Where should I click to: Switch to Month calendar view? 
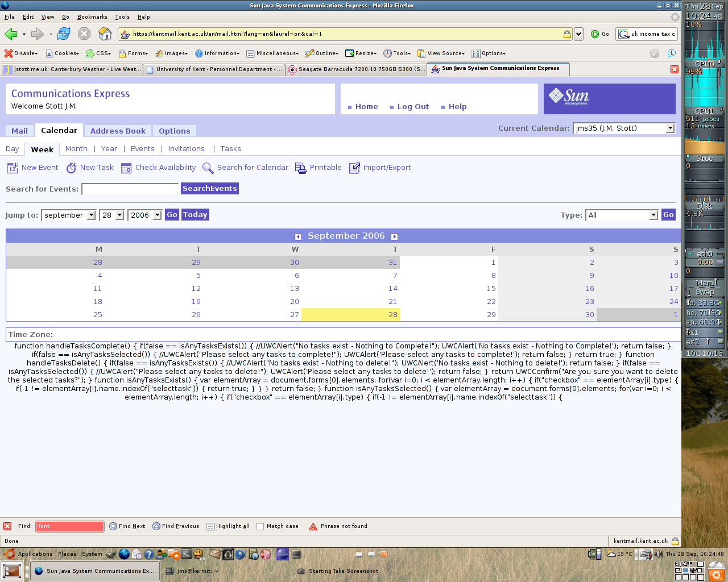coord(76,149)
